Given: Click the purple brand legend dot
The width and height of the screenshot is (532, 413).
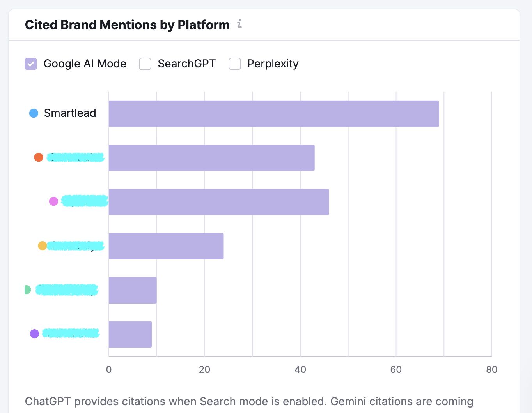Looking at the screenshot, I should tap(35, 334).
